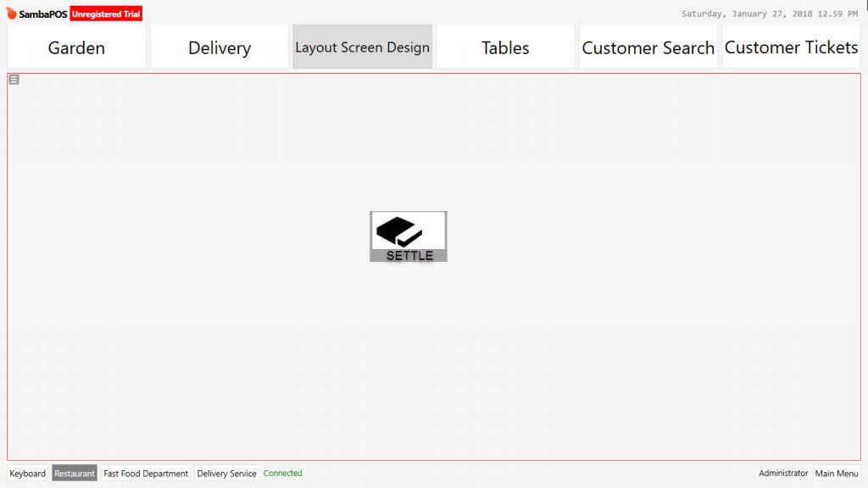
Task: Click the Unregistered Trial badge
Action: click(106, 14)
